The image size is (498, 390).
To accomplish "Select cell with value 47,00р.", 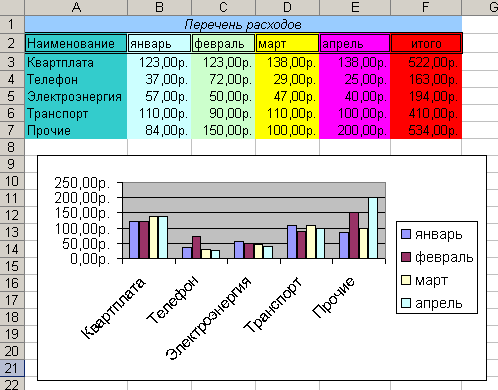I will (287, 96).
